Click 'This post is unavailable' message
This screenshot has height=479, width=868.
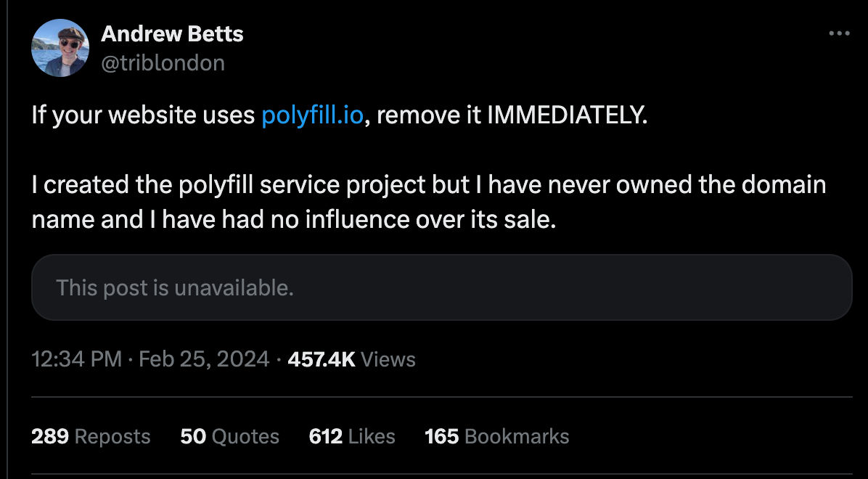pyautogui.click(x=175, y=288)
